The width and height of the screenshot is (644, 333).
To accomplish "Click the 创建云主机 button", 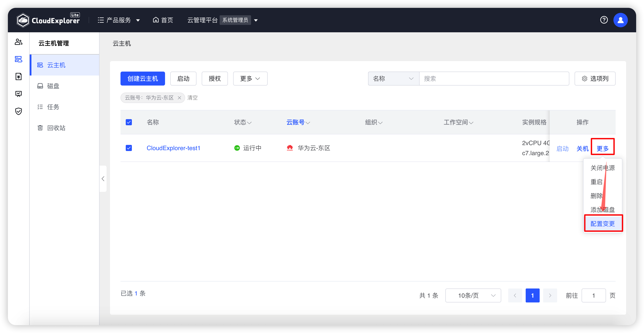I will [143, 79].
